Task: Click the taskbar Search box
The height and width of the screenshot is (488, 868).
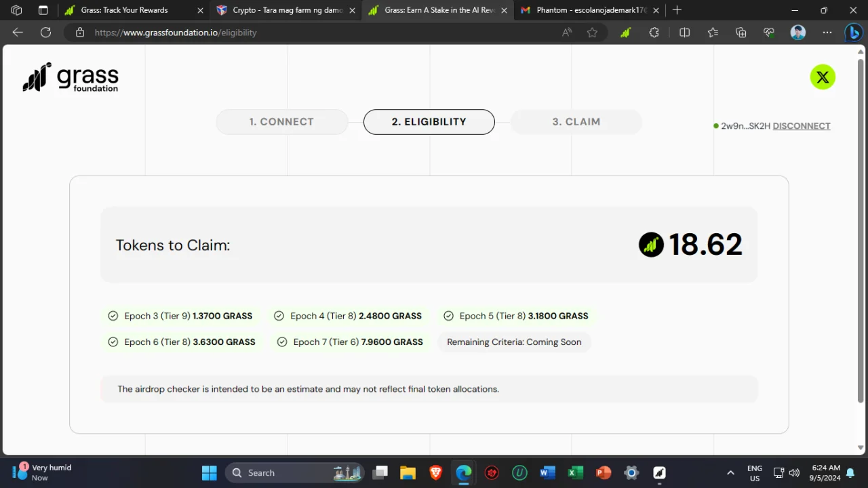Action: click(x=294, y=472)
